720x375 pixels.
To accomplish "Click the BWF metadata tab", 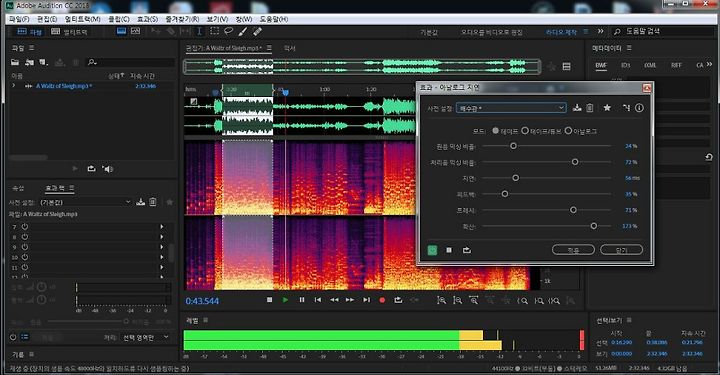I will point(601,65).
